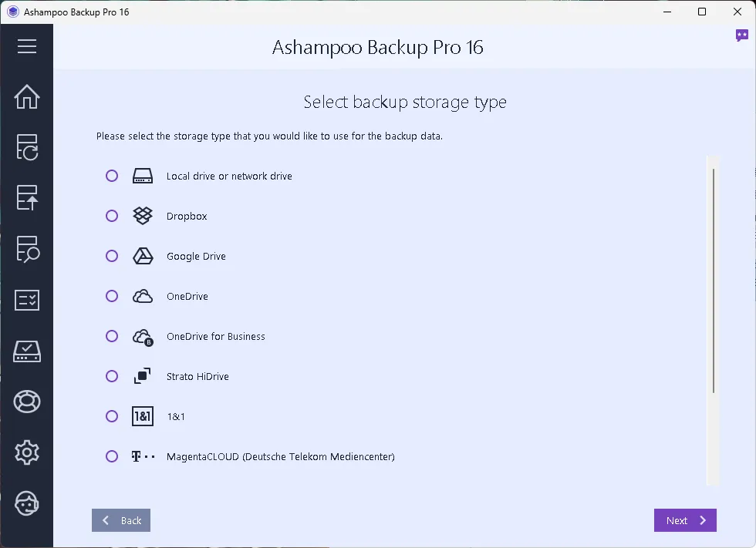Screen dimensions: 756x548
Task: Go to the Home sidebar icon
Action: pos(27,97)
